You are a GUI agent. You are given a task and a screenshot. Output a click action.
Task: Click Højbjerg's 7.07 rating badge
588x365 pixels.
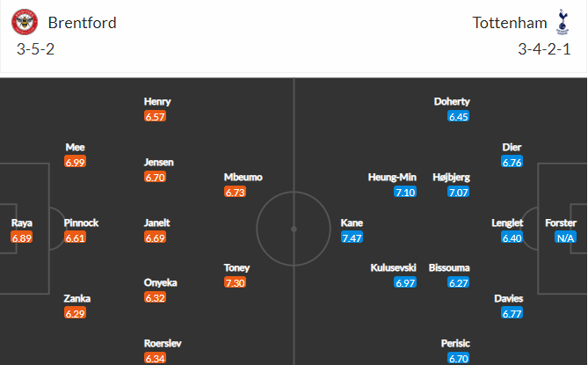coord(459,192)
